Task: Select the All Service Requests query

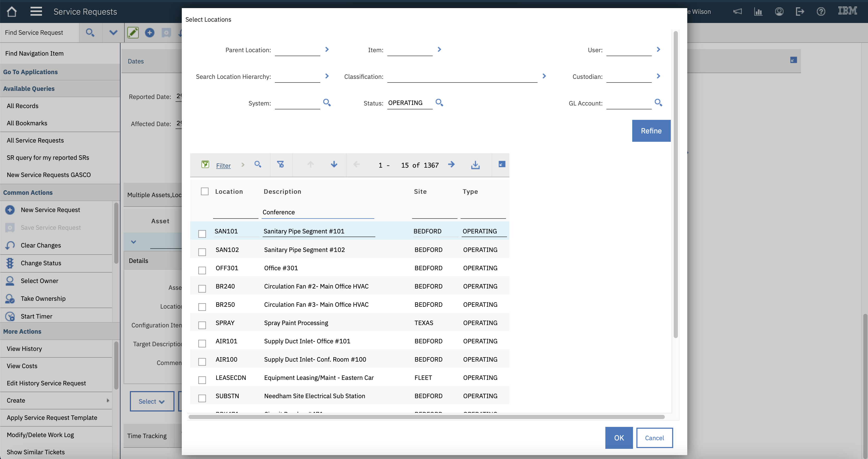Action: pos(35,140)
